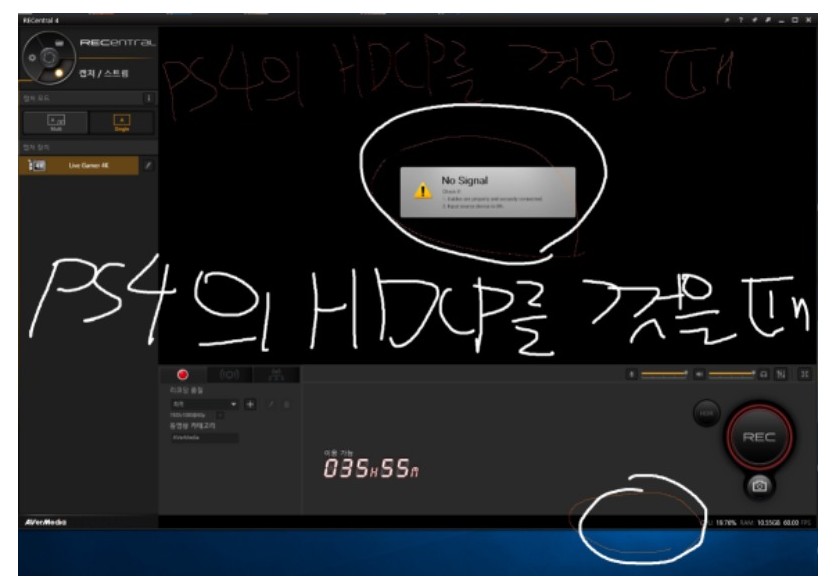Click the AVerMedia logo in status bar

pos(45,522)
